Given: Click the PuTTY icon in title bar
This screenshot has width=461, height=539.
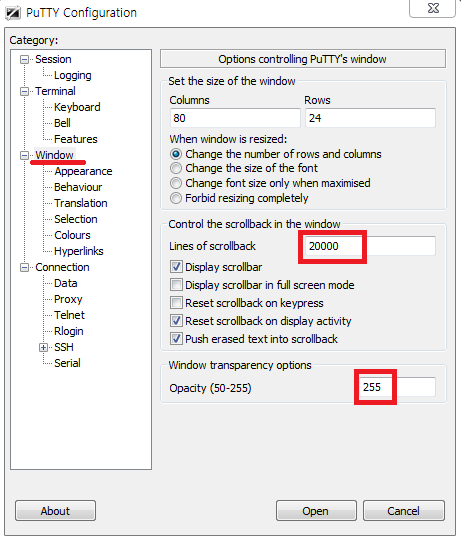Looking at the screenshot, I should pyautogui.click(x=13, y=13).
